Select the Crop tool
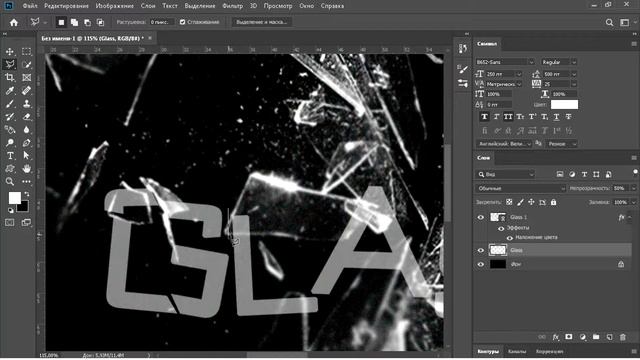Screen dimensions: 640x360 tap(10, 78)
